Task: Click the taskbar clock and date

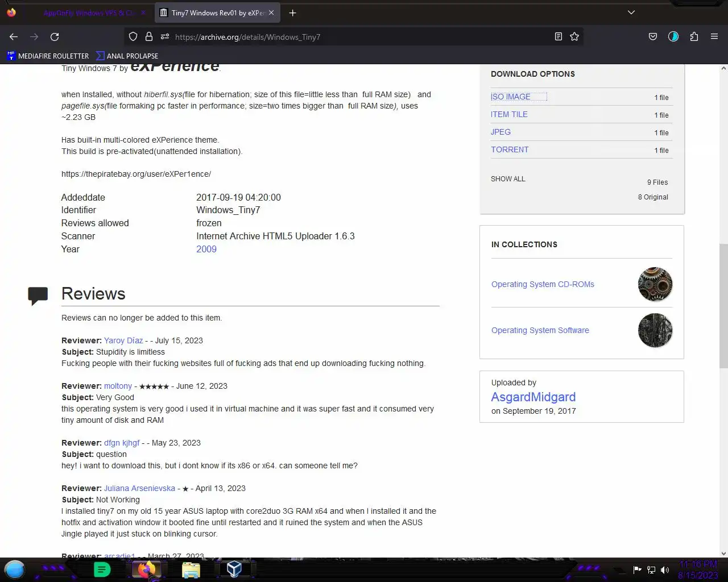Action: [x=698, y=569]
